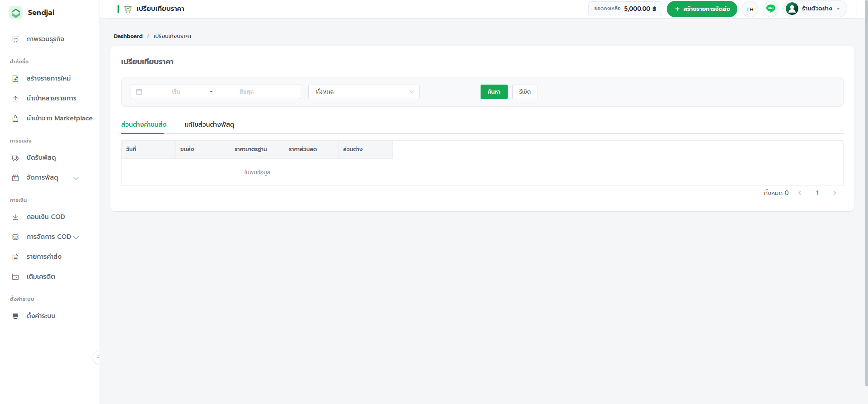Click the จัดการพัสดุ parcel icon
This screenshot has height=404, width=868.
click(15, 178)
